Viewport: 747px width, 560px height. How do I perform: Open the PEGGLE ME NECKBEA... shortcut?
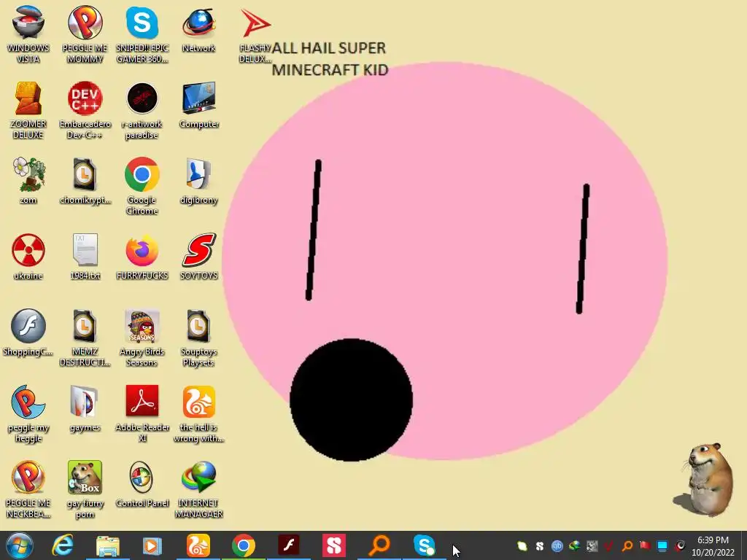coord(28,489)
